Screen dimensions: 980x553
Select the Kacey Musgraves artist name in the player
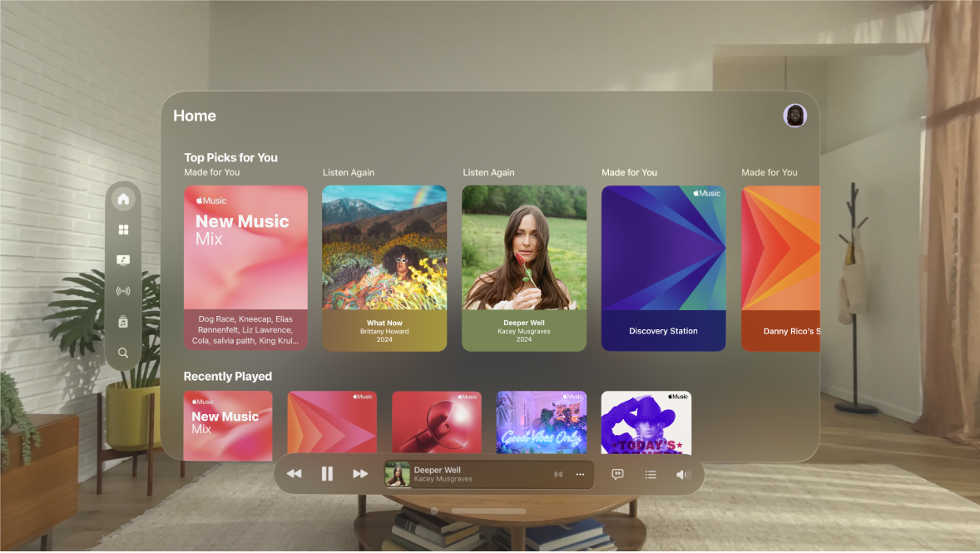pyautogui.click(x=443, y=479)
